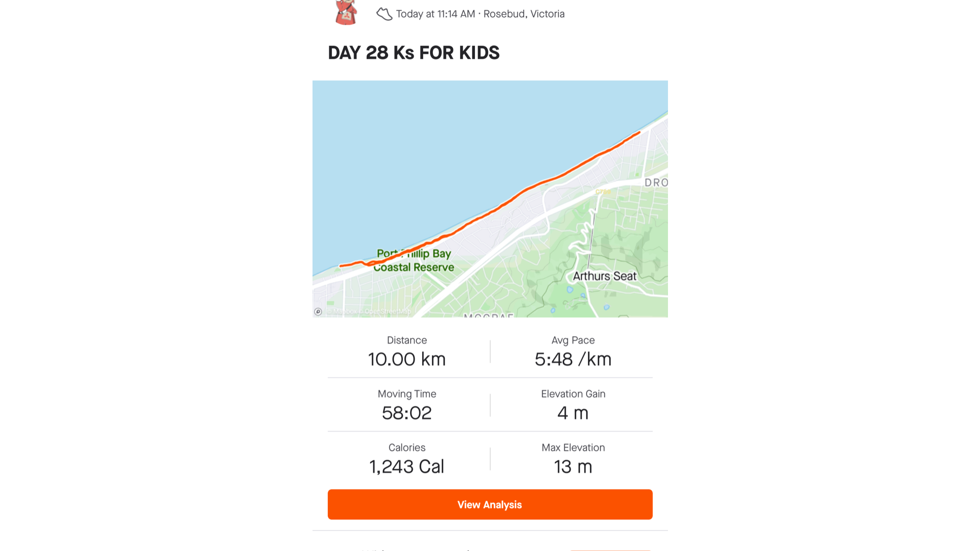Click the 10.00 km distance value
This screenshot has width=980, height=551.
[x=407, y=359]
